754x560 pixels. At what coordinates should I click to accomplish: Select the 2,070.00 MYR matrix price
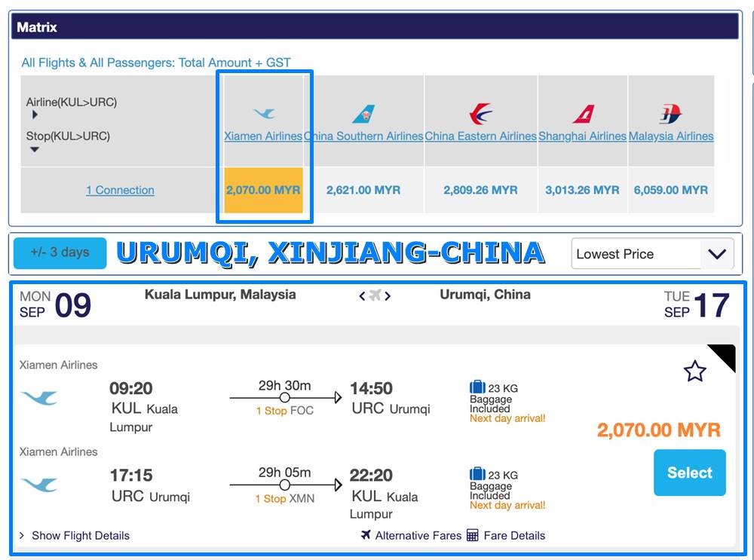click(263, 191)
